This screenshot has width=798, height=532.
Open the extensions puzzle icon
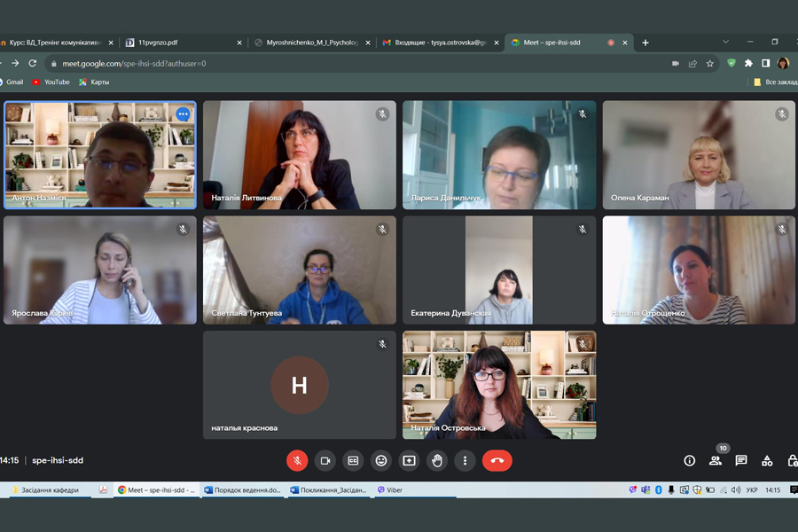click(748, 63)
